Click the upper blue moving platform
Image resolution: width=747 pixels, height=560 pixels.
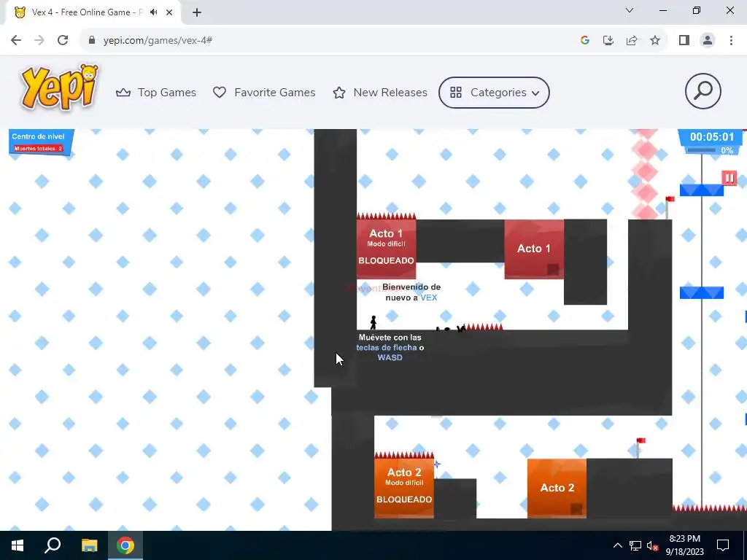click(701, 190)
